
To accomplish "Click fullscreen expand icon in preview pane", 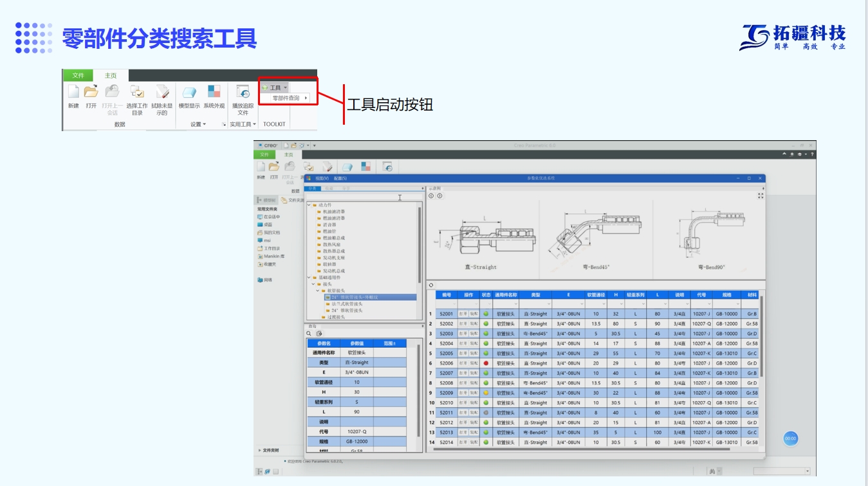I will 761,195.
